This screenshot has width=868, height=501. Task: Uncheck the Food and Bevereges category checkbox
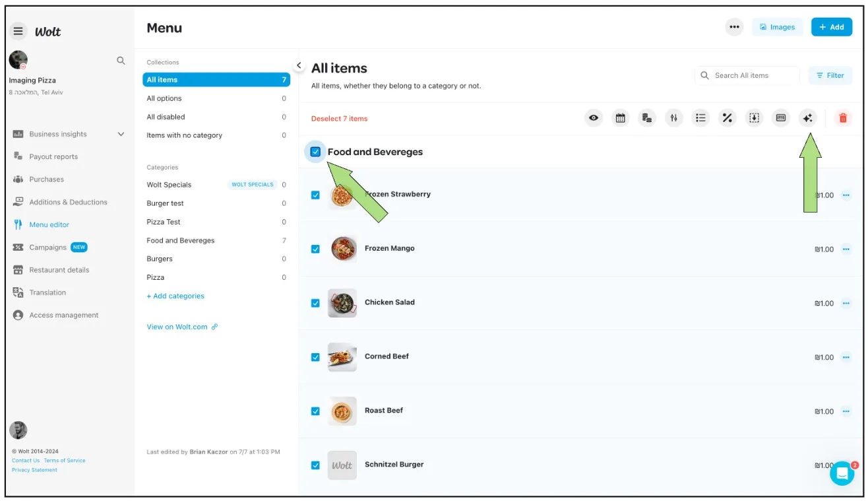tap(315, 152)
